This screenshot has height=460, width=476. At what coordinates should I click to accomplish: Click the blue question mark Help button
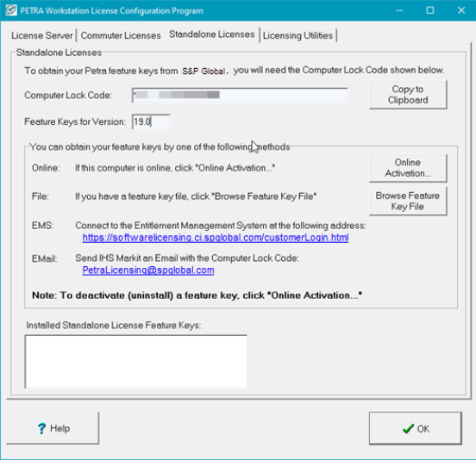[53, 428]
